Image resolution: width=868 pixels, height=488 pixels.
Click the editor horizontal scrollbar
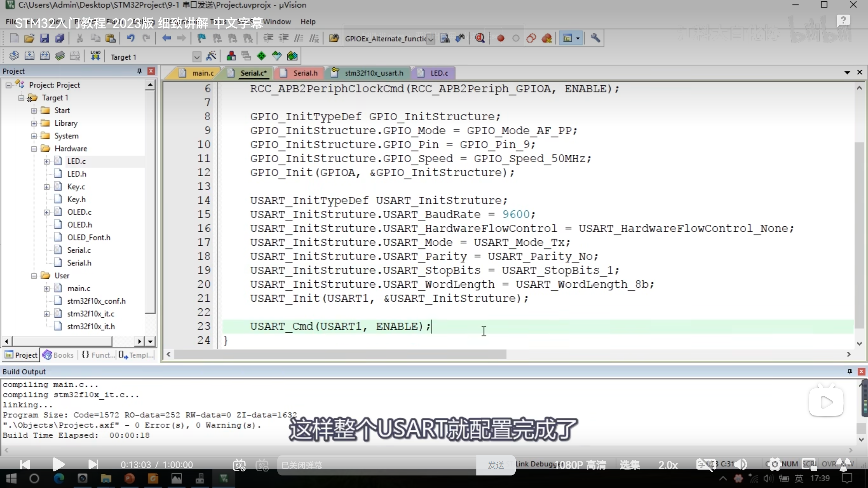(340, 354)
